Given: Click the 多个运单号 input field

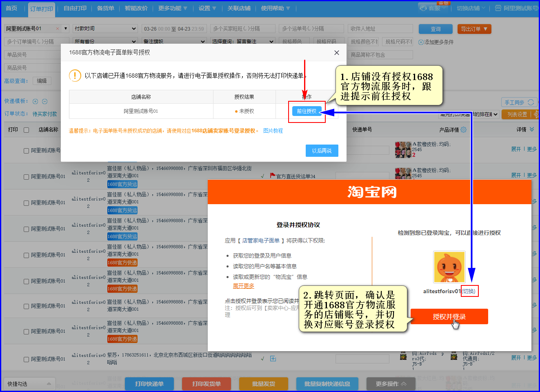Looking at the screenshot, I should tap(312, 29).
